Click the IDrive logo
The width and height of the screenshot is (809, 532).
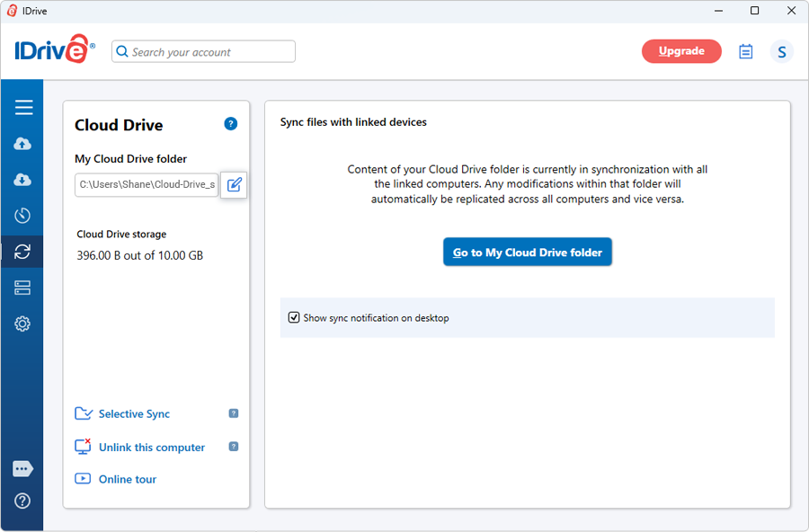55,49
